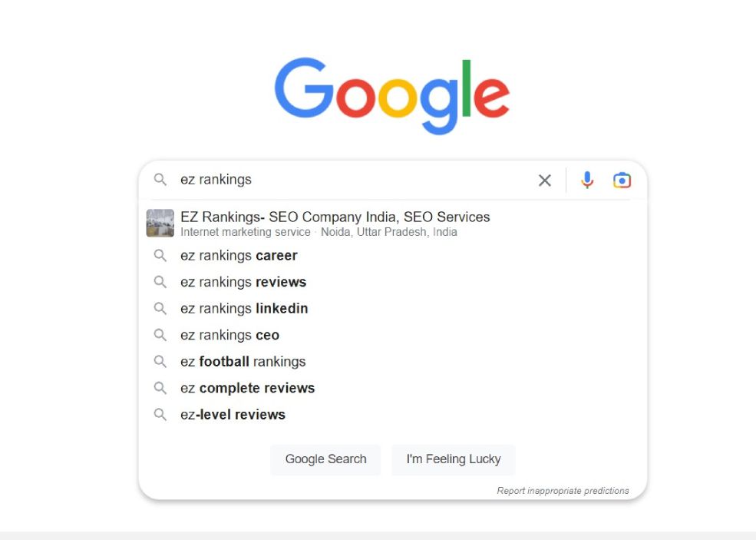Click the search icon beside 'ez football rankings'
Image resolution: width=756 pixels, height=540 pixels.
point(160,361)
